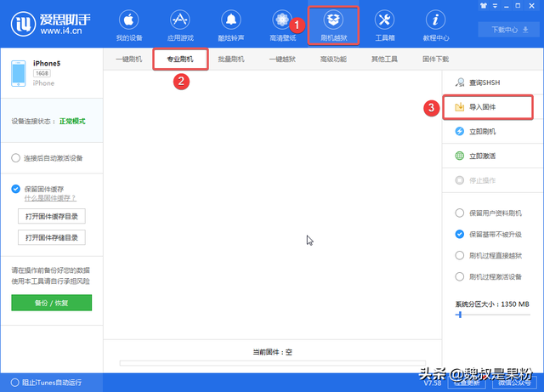The image size is (544, 392).
Task: Switch to the 专业刷机 tab
Action: 180,59
